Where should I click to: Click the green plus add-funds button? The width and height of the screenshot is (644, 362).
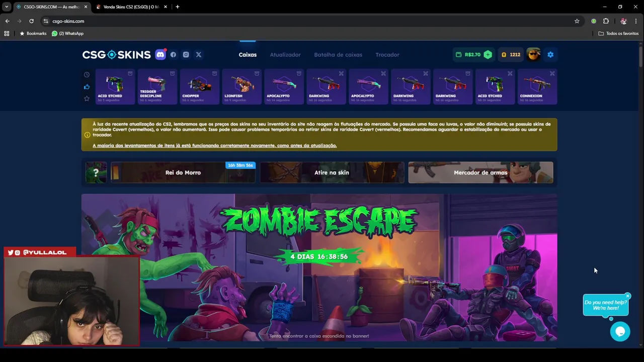click(x=488, y=54)
